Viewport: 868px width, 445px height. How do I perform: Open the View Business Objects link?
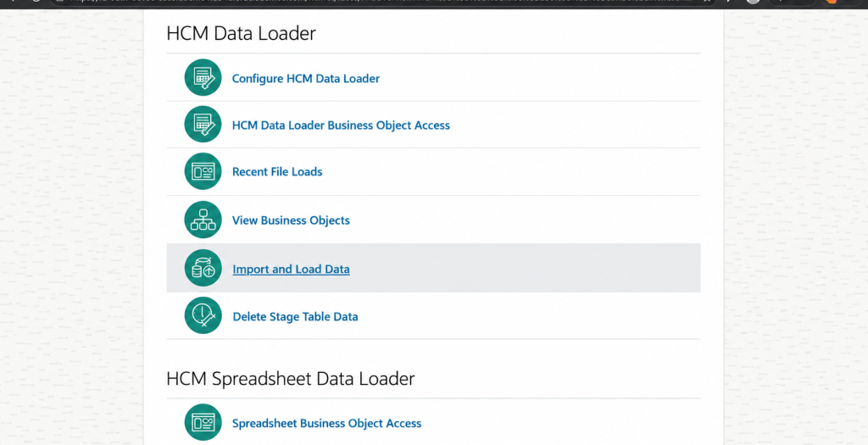click(x=291, y=220)
